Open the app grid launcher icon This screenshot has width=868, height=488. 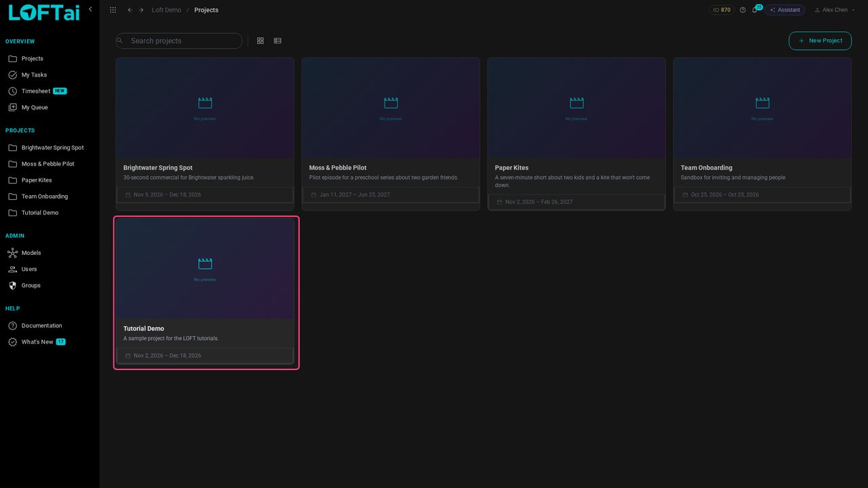[113, 10]
